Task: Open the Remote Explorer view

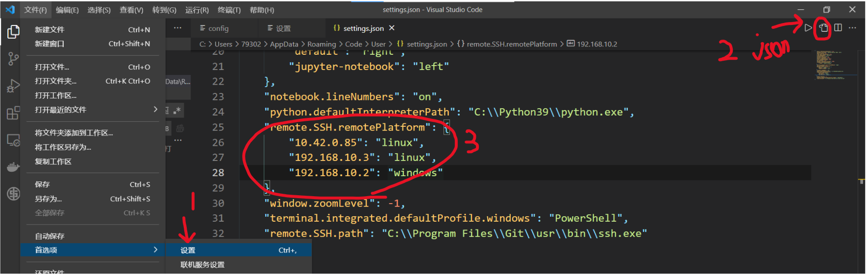Action: pos(13,140)
